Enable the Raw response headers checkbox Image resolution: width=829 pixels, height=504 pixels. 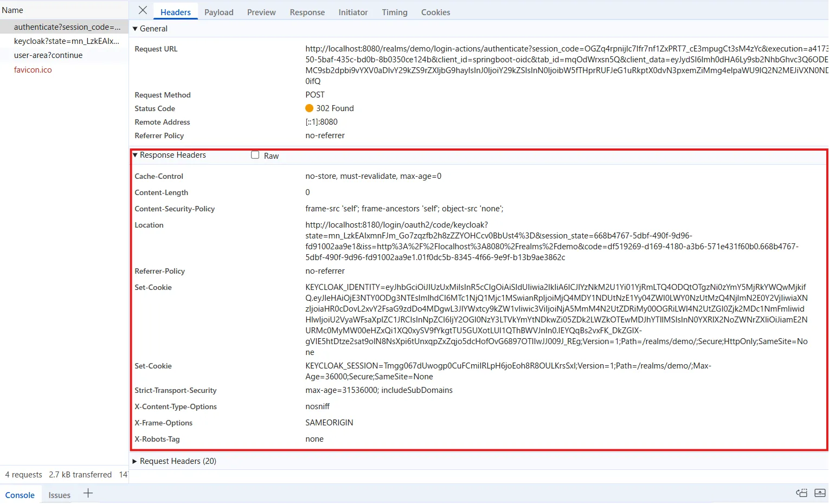point(255,155)
